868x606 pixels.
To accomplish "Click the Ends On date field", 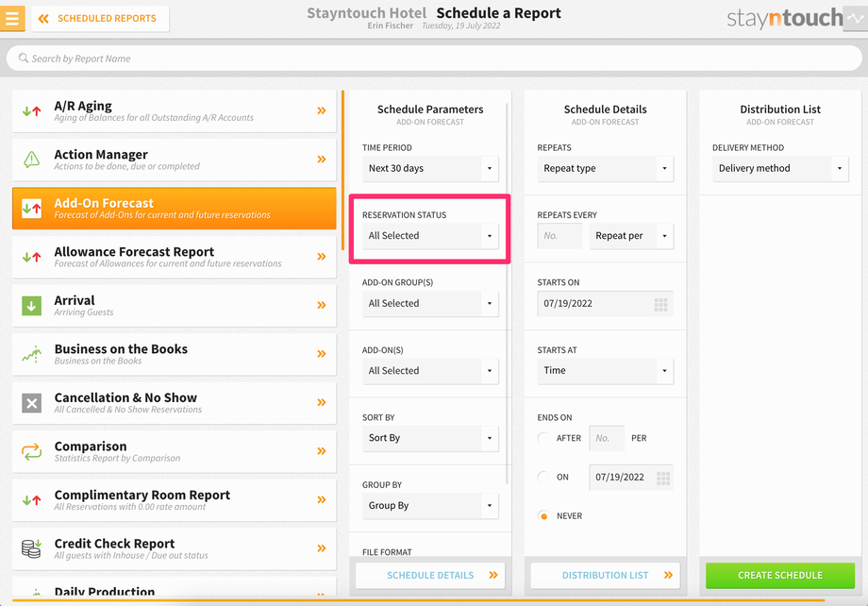I will (631, 477).
